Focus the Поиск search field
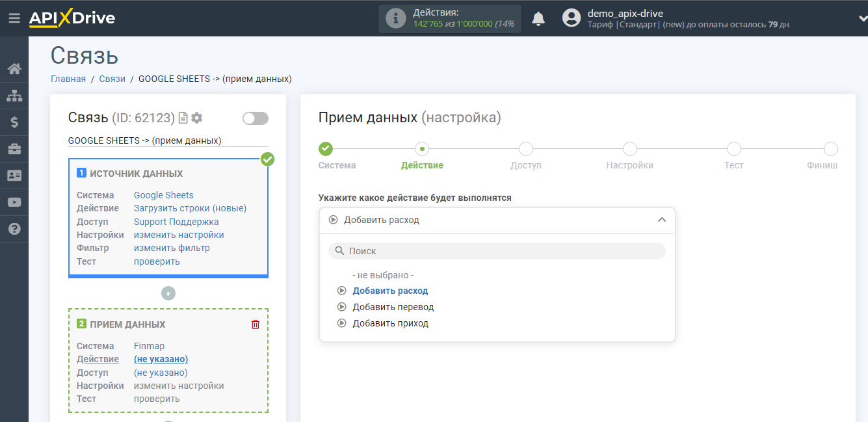The image size is (868, 422). (497, 251)
